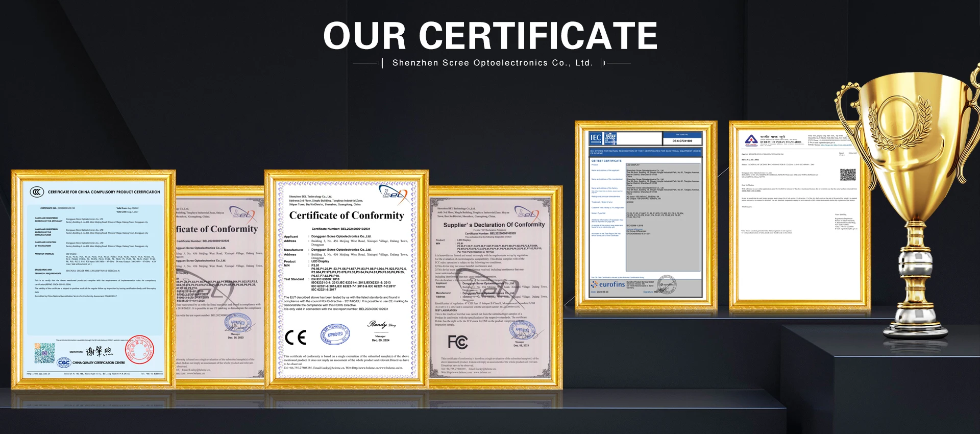Click 'Shenzhen Scree Optoelectronics Co., Ltd.' subtitle
This screenshot has width=980, height=434.
click(493, 63)
